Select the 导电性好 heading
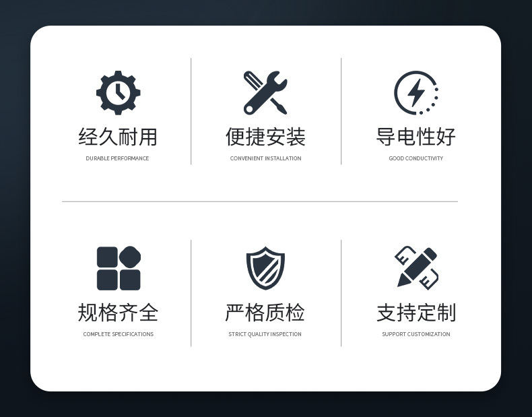The image size is (532, 417). click(416, 137)
